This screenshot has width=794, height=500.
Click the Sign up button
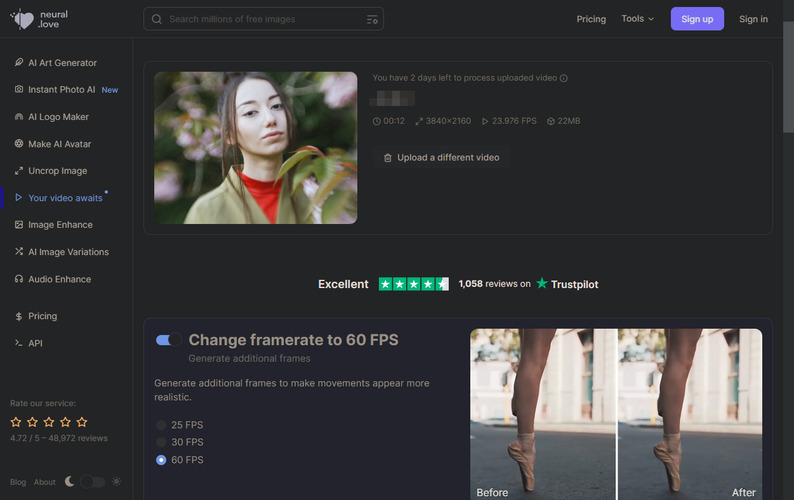697,19
